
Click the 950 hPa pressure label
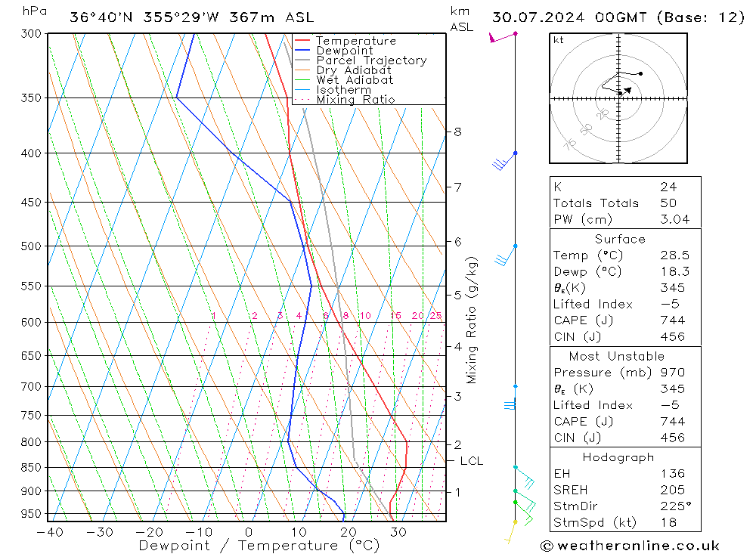point(31,514)
